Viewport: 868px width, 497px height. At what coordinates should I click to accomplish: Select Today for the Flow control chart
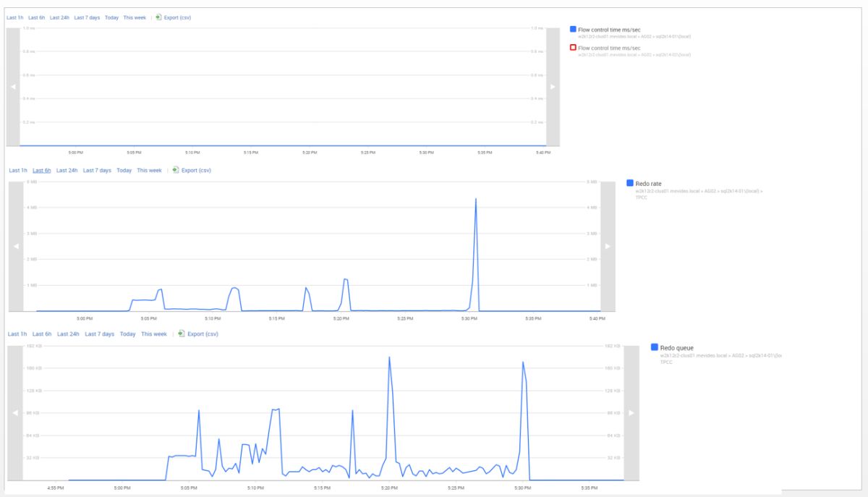(111, 17)
